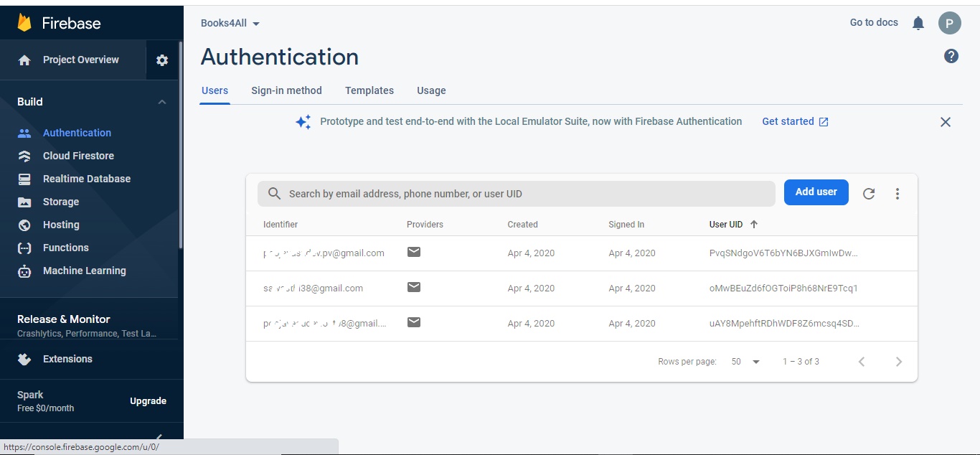
Task: Dismiss the Emulator Suite banner
Action: pyautogui.click(x=946, y=122)
